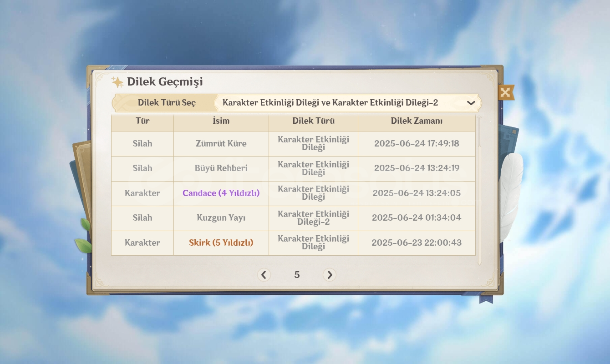Close the Dilek Geçmişi window
The height and width of the screenshot is (364, 610).
505,92
